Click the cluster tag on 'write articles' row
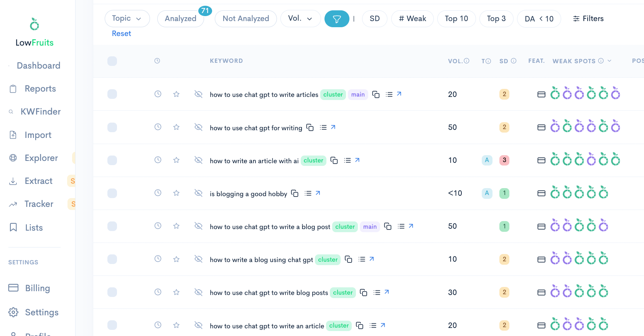The height and width of the screenshot is (336, 644). coord(333,94)
